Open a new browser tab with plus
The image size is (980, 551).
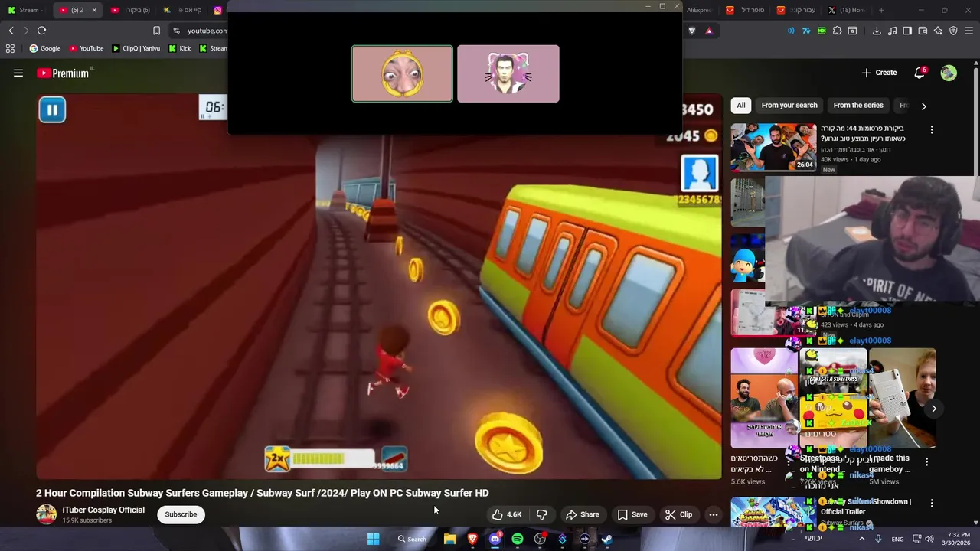click(881, 10)
